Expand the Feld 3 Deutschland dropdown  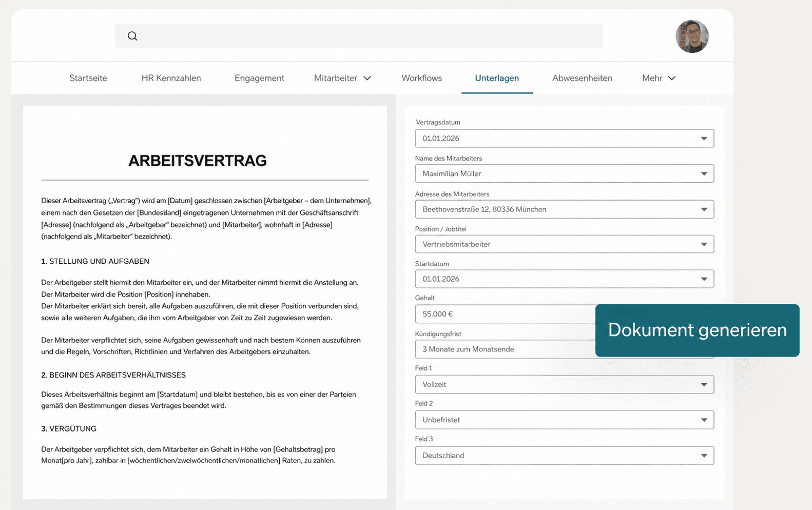(564, 456)
